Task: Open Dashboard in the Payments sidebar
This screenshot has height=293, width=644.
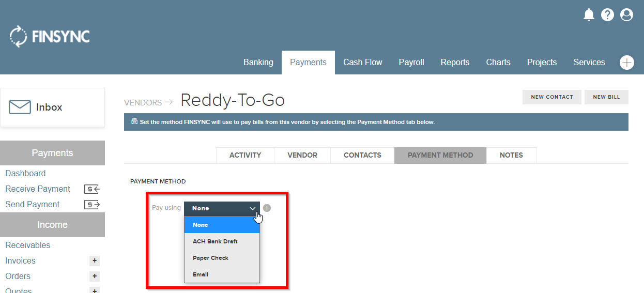Action: click(25, 174)
